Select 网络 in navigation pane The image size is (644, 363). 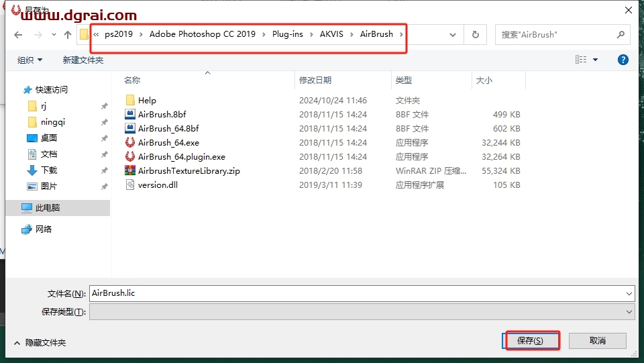point(44,229)
